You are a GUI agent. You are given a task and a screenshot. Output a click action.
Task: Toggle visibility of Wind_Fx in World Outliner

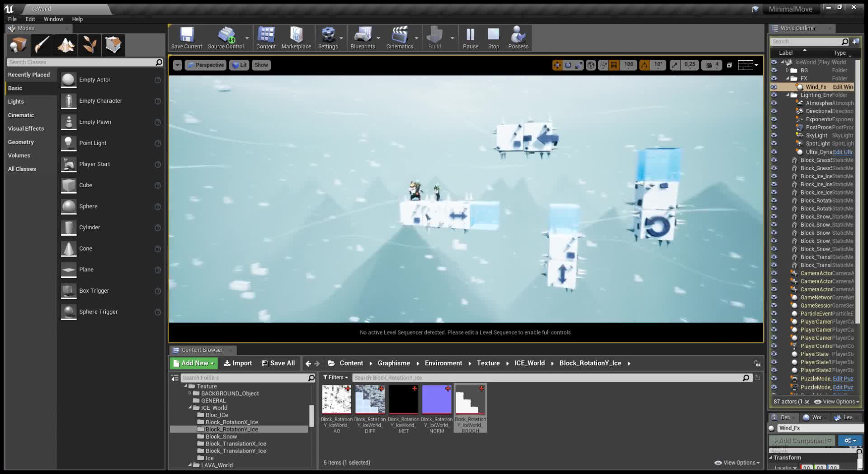(x=773, y=86)
